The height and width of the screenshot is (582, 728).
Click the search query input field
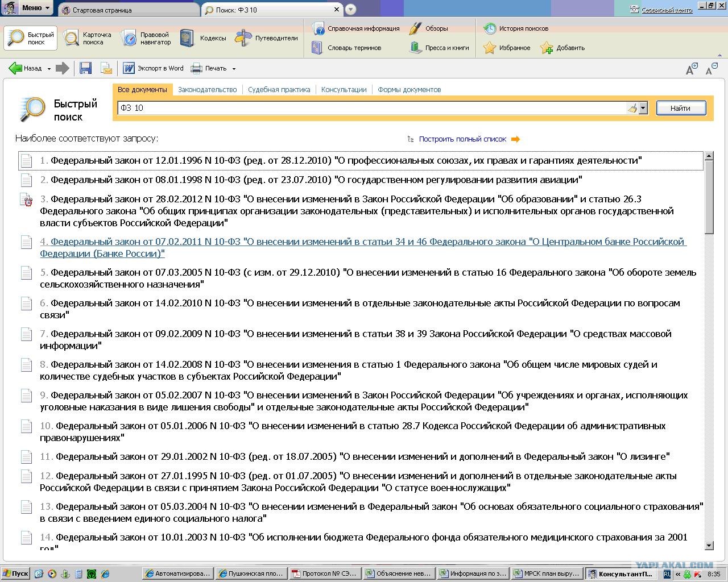pyautogui.click(x=372, y=108)
